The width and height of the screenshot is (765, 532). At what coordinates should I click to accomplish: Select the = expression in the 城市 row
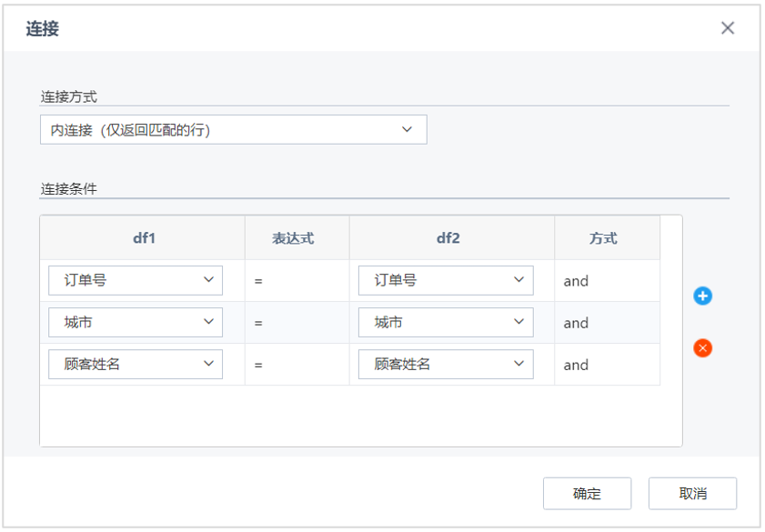point(258,324)
